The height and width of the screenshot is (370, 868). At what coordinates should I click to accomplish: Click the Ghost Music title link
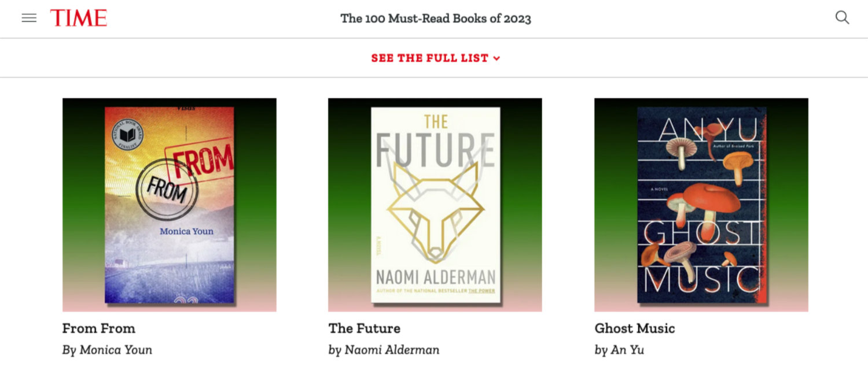click(x=635, y=328)
